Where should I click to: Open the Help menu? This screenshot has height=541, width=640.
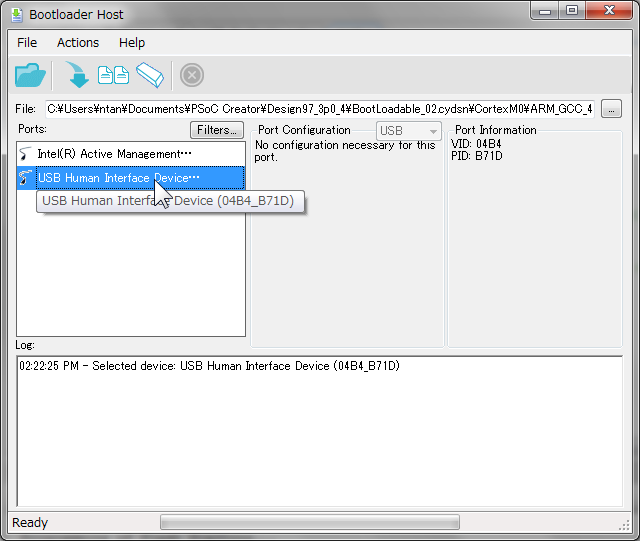pyautogui.click(x=132, y=42)
